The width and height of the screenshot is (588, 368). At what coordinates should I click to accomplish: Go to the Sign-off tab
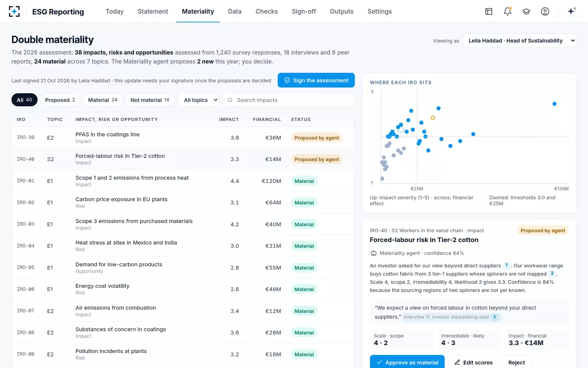tap(304, 11)
